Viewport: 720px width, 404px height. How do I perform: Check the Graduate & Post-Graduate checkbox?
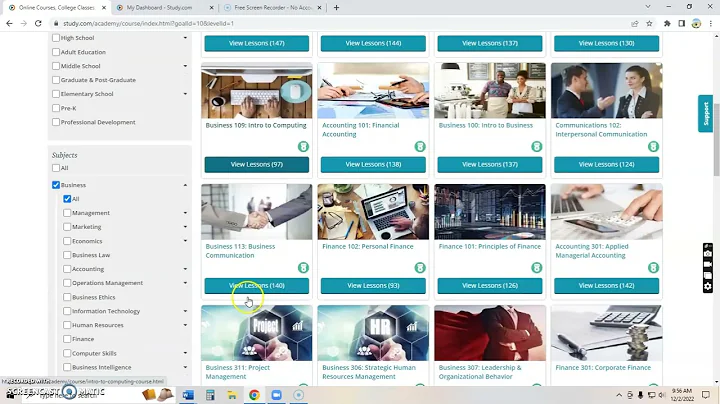pos(56,80)
